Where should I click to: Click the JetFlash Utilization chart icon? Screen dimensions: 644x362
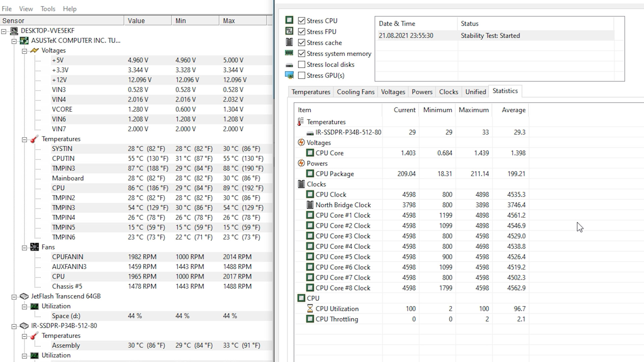(x=35, y=306)
